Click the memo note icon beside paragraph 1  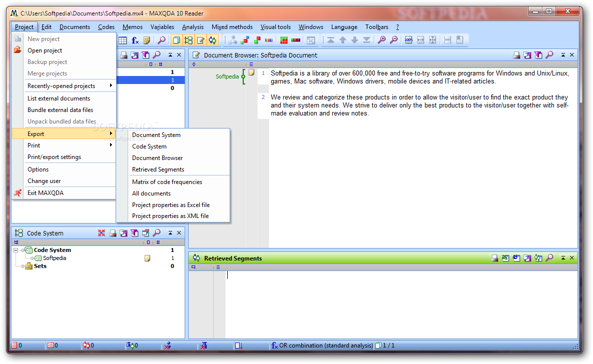pos(252,72)
